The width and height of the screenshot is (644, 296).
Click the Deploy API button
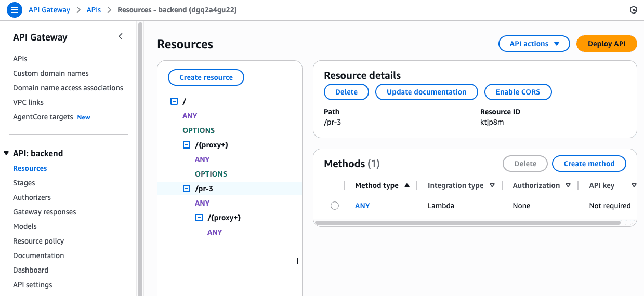[x=606, y=44]
